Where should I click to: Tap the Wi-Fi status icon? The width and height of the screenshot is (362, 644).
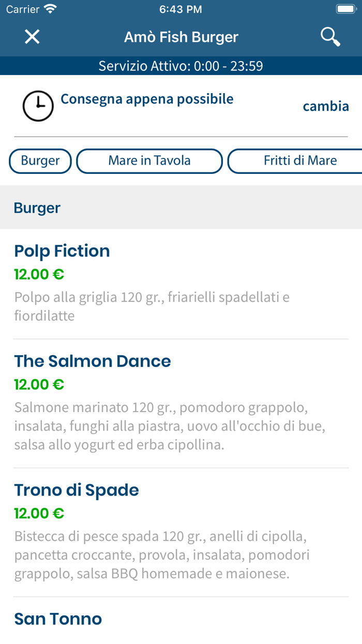coord(50,9)
